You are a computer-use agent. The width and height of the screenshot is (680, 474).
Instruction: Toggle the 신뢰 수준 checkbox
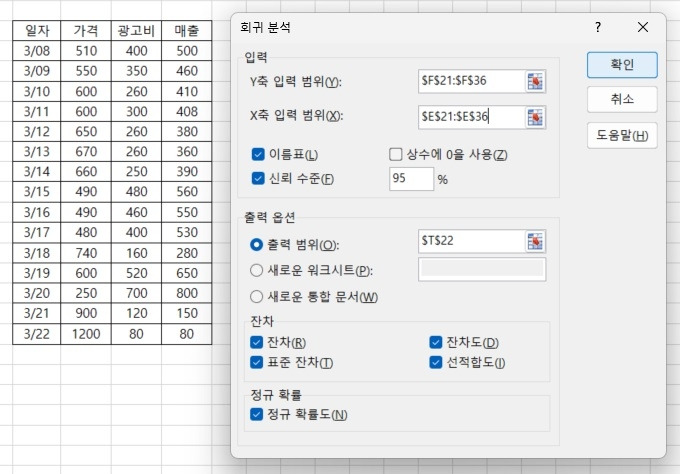tap(258, 178)
